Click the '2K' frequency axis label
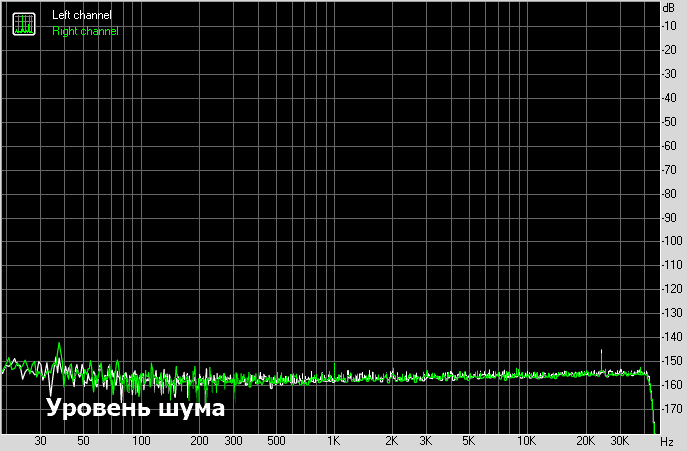687x451 pixels. 392,441
